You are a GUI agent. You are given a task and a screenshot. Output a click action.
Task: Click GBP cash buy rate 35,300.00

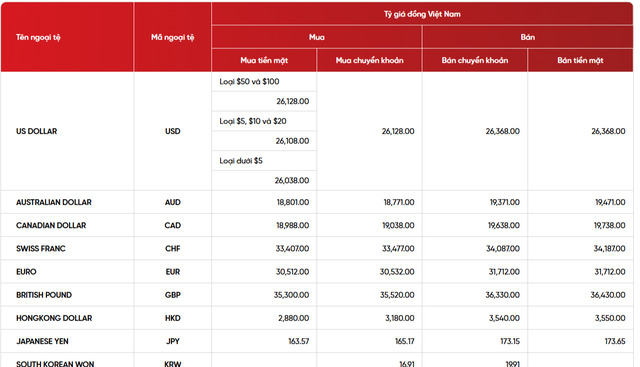click(291, 295)
